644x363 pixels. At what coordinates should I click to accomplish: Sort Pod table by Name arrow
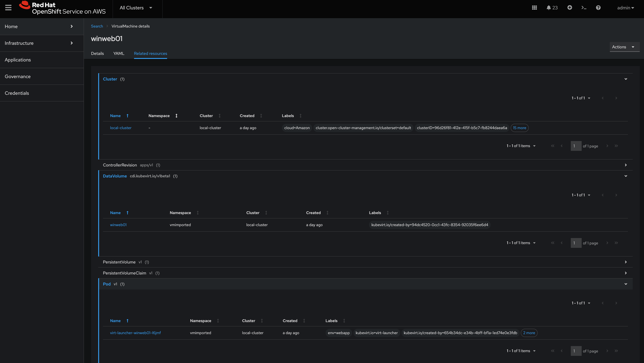[128, 321]
